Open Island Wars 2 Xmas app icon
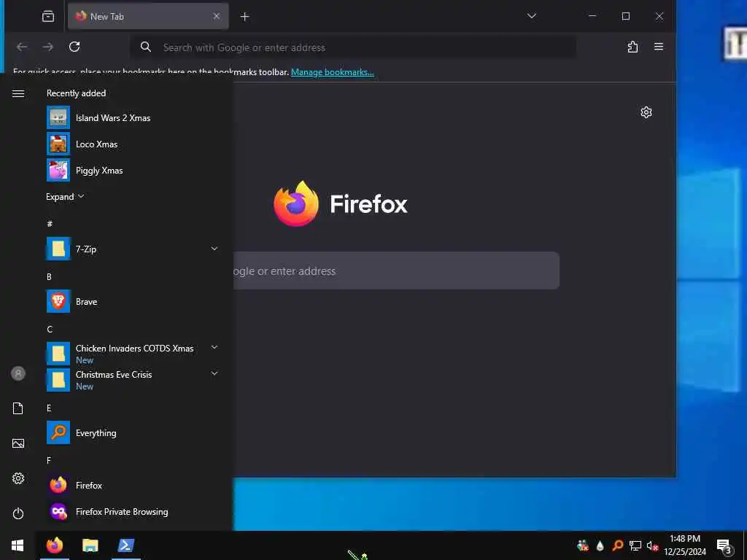 (58, 117)
